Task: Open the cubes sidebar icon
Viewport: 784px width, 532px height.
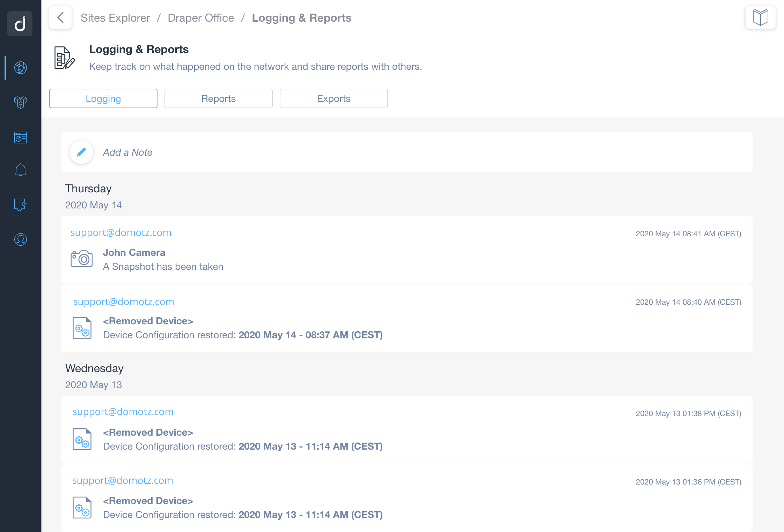Action: (21, 102)
